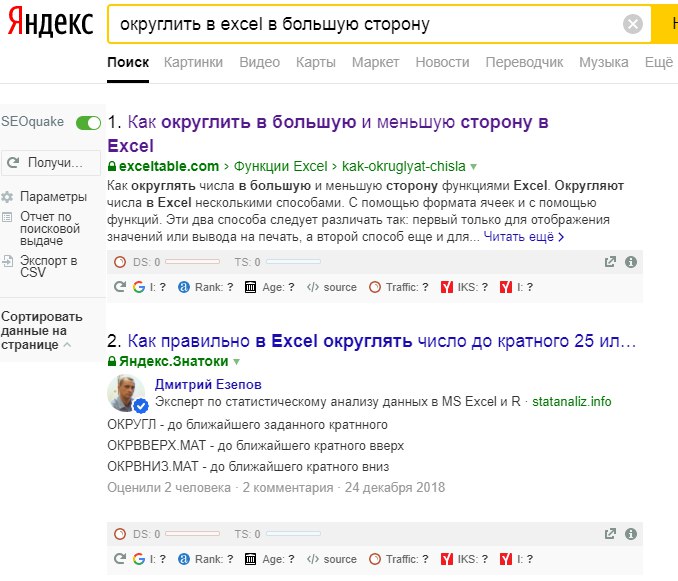Collapse Сортировать данные на странице
Image resolution: width=678 pixels, height=581 pixels.
[x=42, y=331]
